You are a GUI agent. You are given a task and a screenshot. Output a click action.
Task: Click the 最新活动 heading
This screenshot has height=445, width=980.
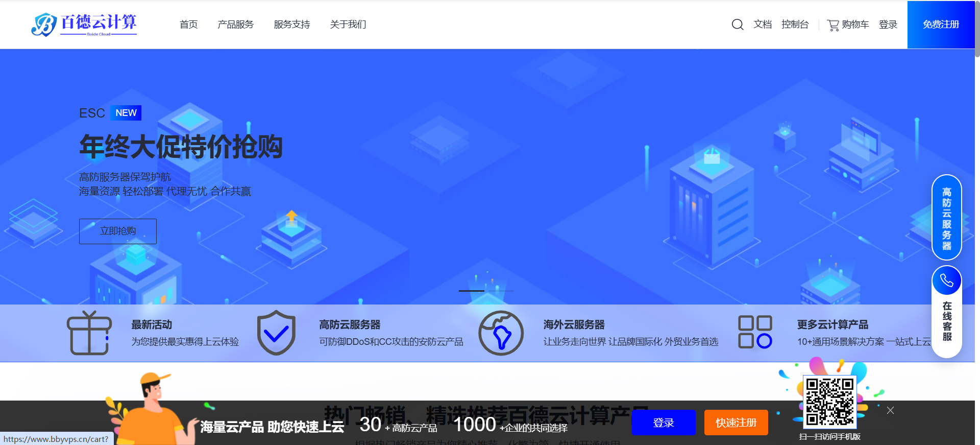pos(152,324)
